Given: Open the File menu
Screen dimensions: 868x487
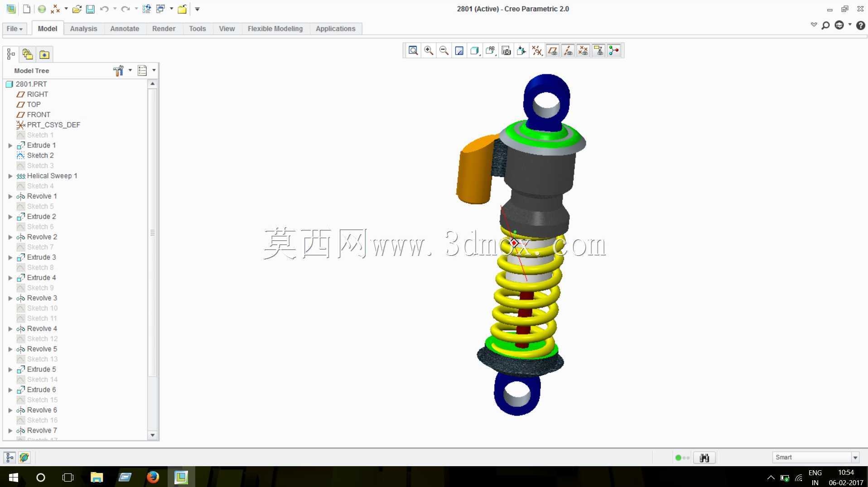Looking at the screenshot, I should (x=14, y=29).
